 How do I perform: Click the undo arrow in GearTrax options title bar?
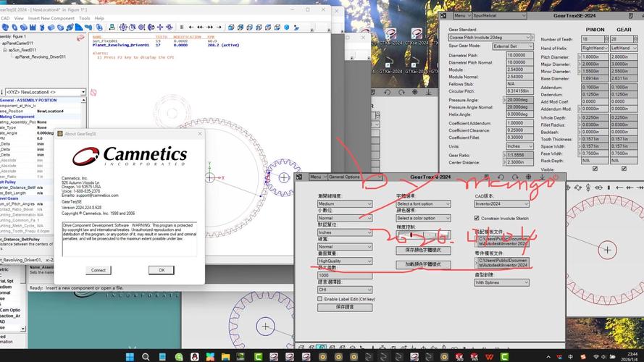(501, 177)
